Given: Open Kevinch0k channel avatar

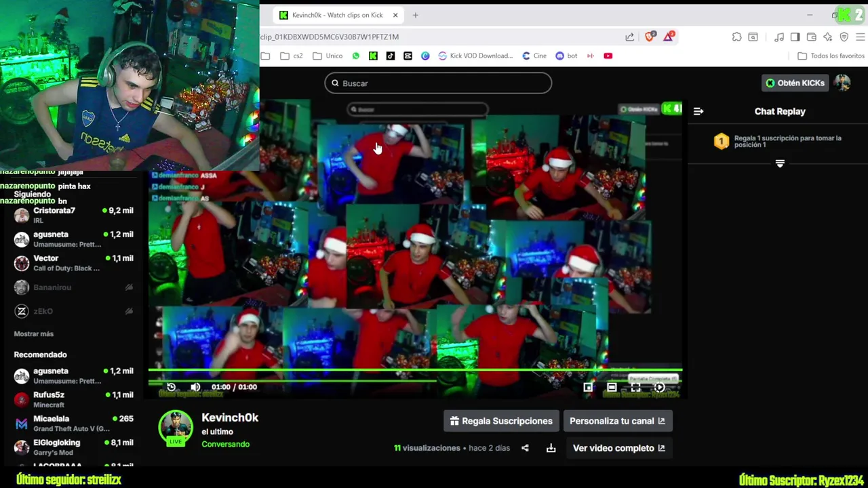Looking at the screenshot, I should pos(176,428).
